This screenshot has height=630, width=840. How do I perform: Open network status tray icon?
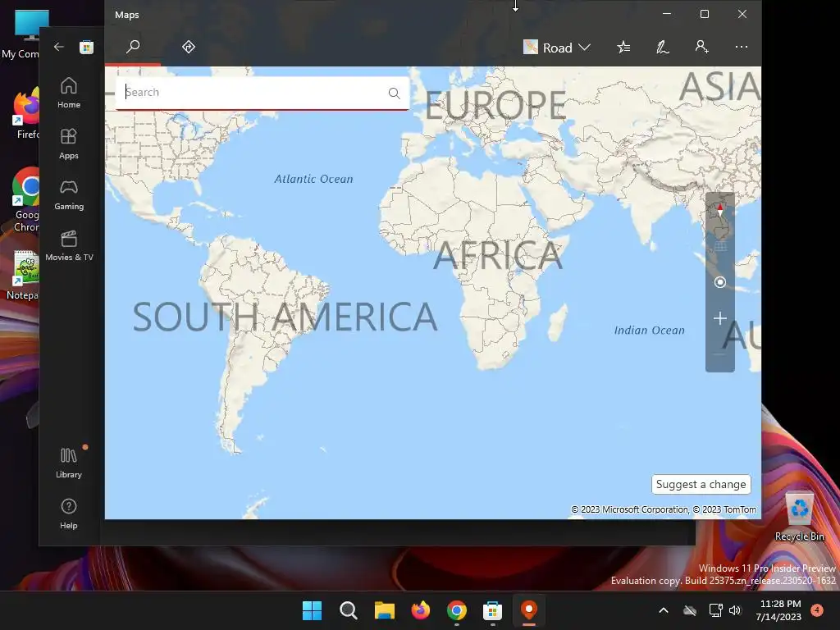[715, 610]
